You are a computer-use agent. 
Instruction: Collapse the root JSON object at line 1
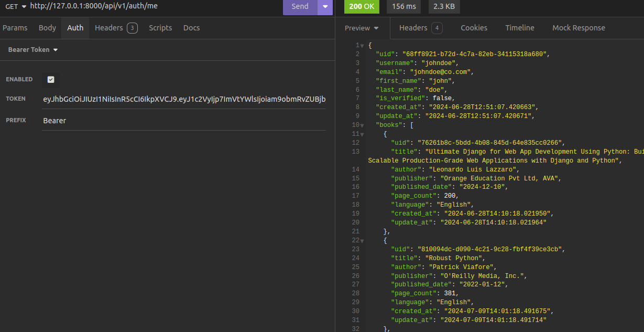pyautogui.click(x=362, y=46)
